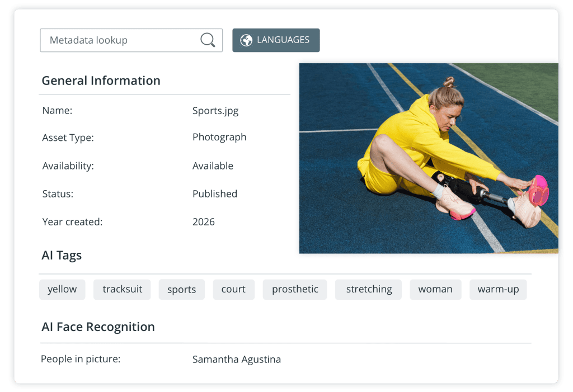Click the General Information section header
The width and height of the screenshot is (573, 392).
pos(101,81)
